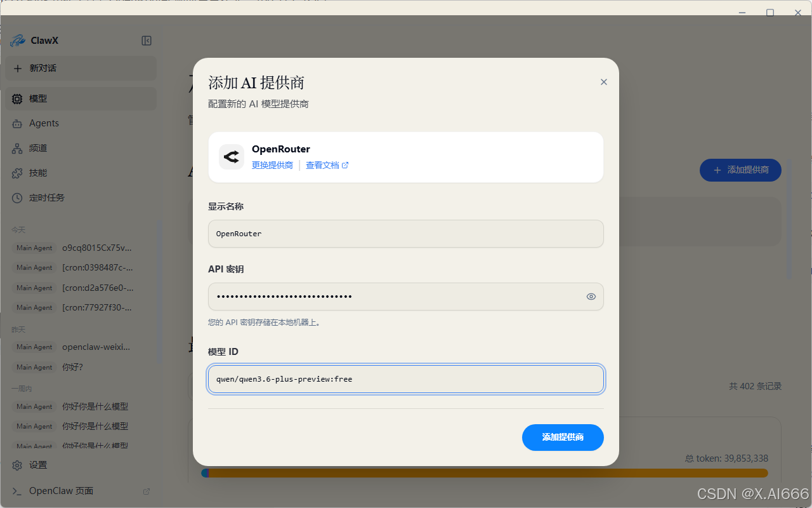Click the token usage progress bar
The height and width of the screenshot is (508, 812).
click(485, 473)
